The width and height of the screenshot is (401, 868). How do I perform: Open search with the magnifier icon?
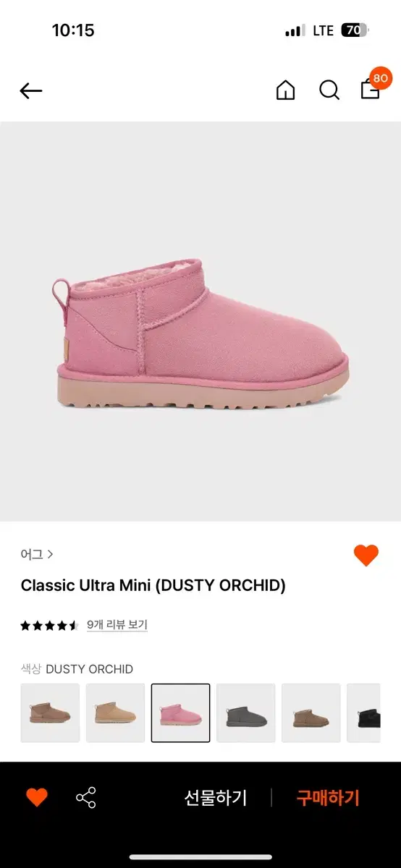point(329,90)
